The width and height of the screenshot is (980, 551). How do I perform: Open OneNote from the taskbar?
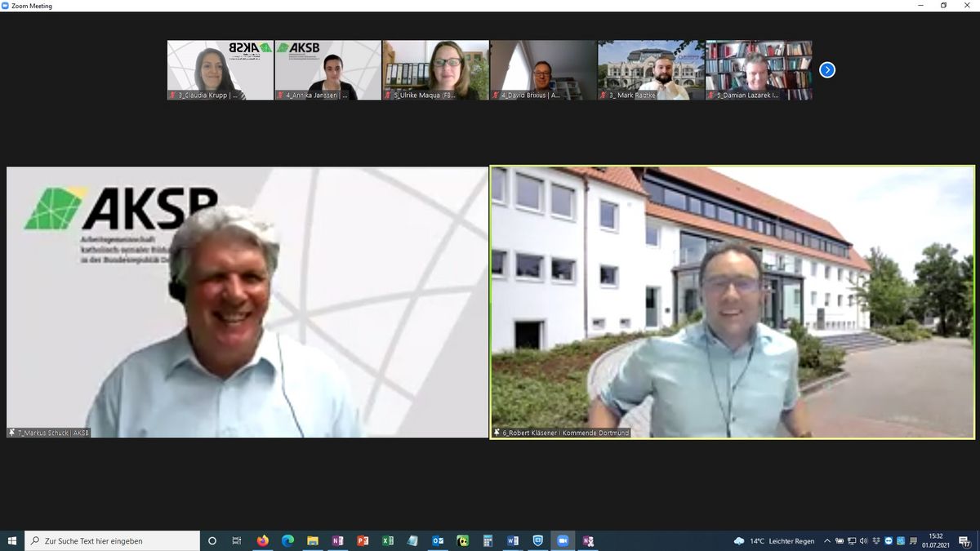pyautogui.click(x=337, y=540)
